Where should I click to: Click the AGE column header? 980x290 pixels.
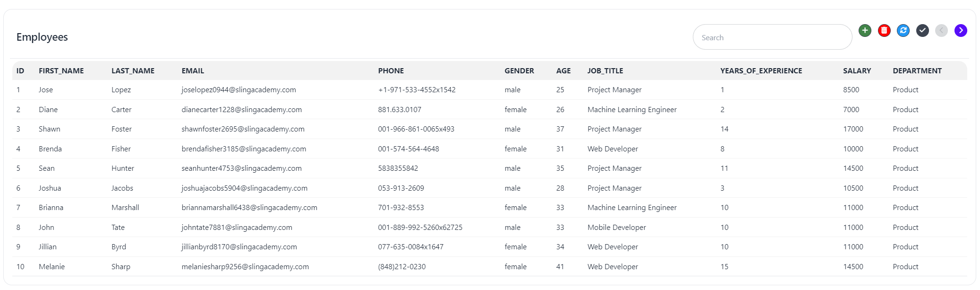click(x=563, y=71)
